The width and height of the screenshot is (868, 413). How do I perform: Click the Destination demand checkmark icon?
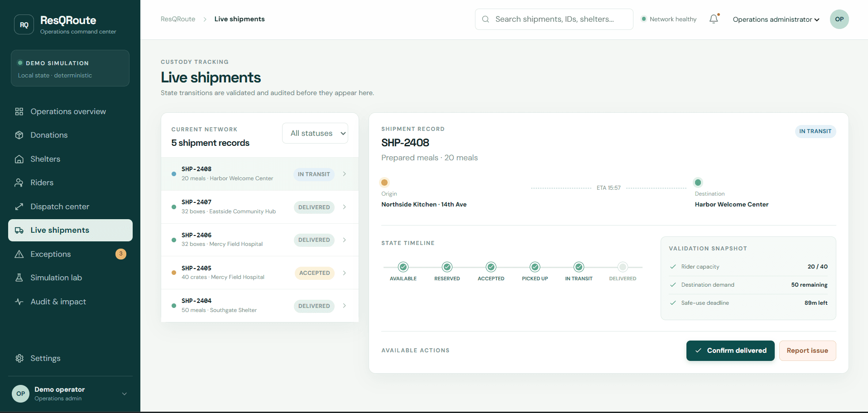coord(673,285)
